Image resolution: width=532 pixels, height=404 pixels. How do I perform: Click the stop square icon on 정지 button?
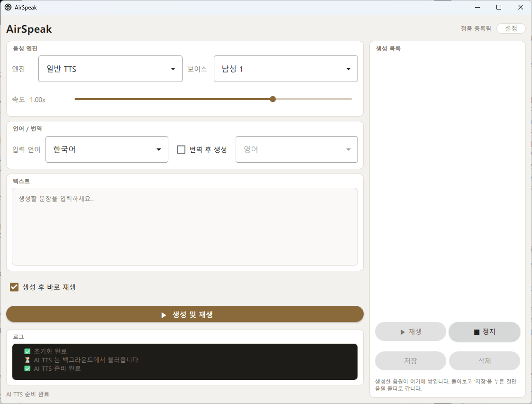(477, 332)
